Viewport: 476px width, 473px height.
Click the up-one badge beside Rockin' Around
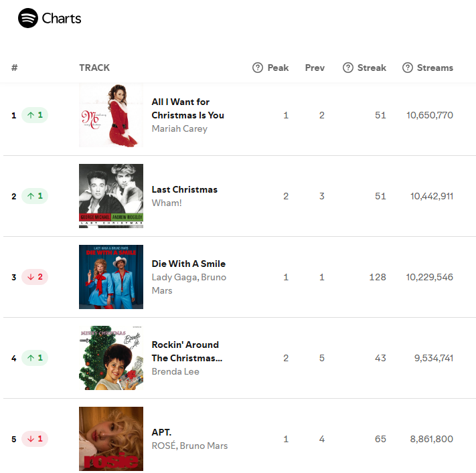(35, 358)
